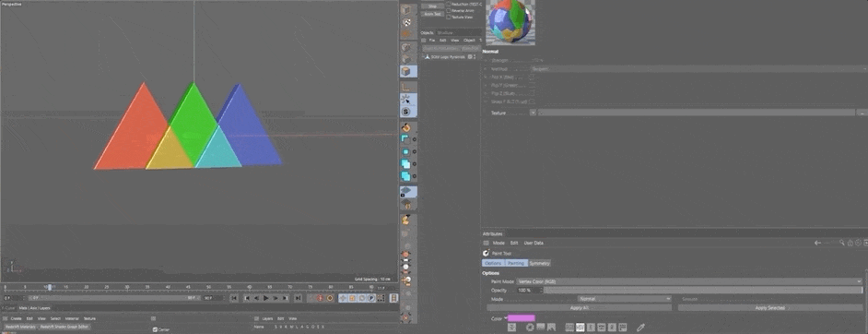This screenshot has width=868, height=334.
Task: Click the material preview sphere thumbnail
Action: tap(510, 21)
